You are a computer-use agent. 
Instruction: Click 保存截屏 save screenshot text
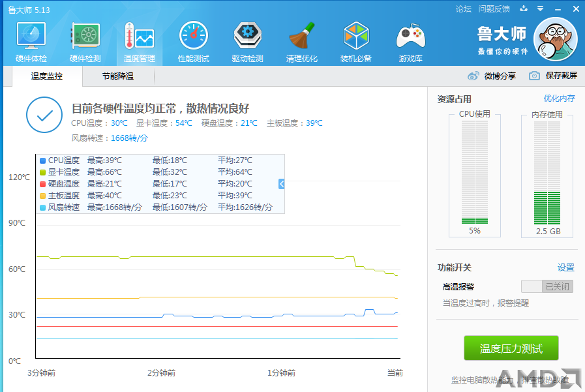(561, 76)
